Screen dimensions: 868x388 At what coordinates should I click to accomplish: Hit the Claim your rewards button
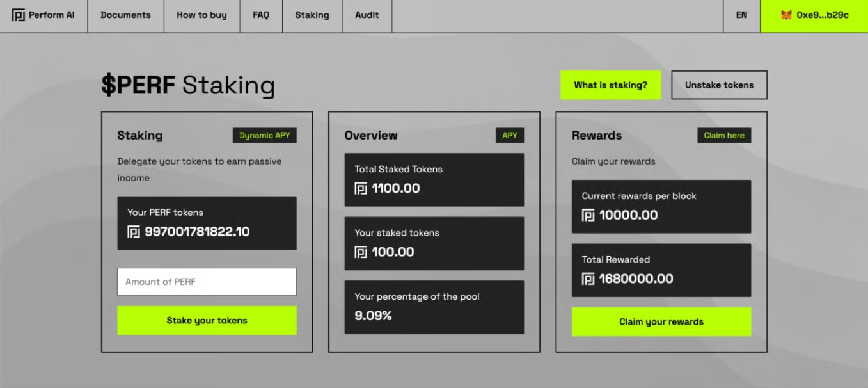661,321
